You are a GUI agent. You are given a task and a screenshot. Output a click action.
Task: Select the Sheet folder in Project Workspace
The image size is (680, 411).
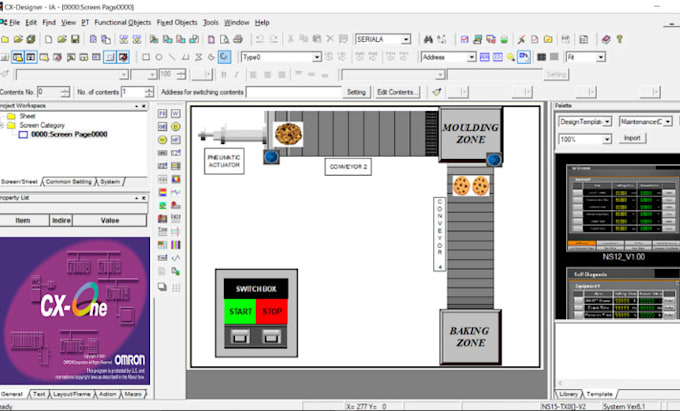point(27,116)
